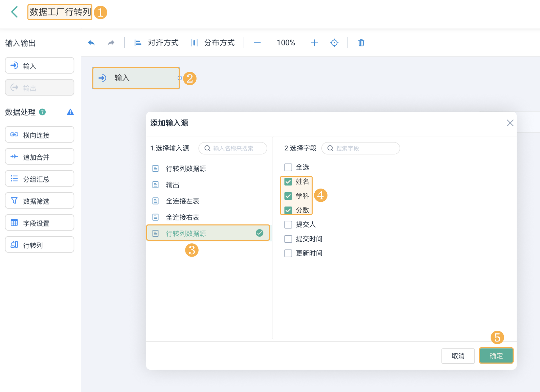Click document icon beside 全连接右表
This screenshot has height=392, width=540.
click(x=155, y=217)
